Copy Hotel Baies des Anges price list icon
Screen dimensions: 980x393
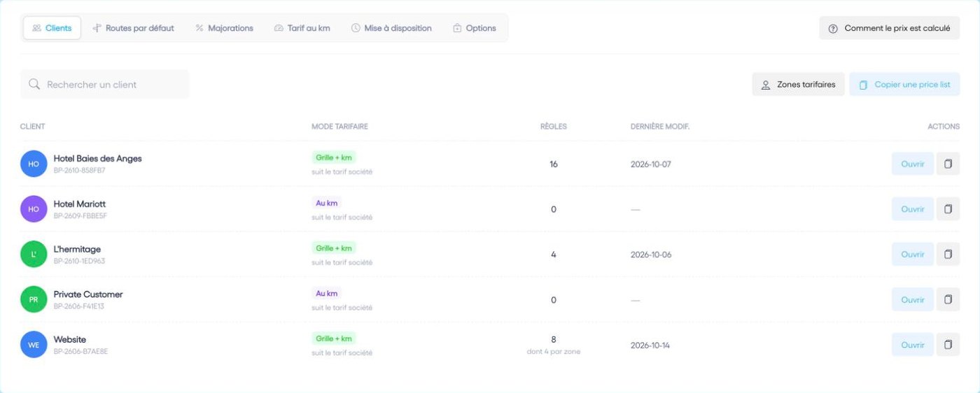pyautogui.click(x=948, y=164)
